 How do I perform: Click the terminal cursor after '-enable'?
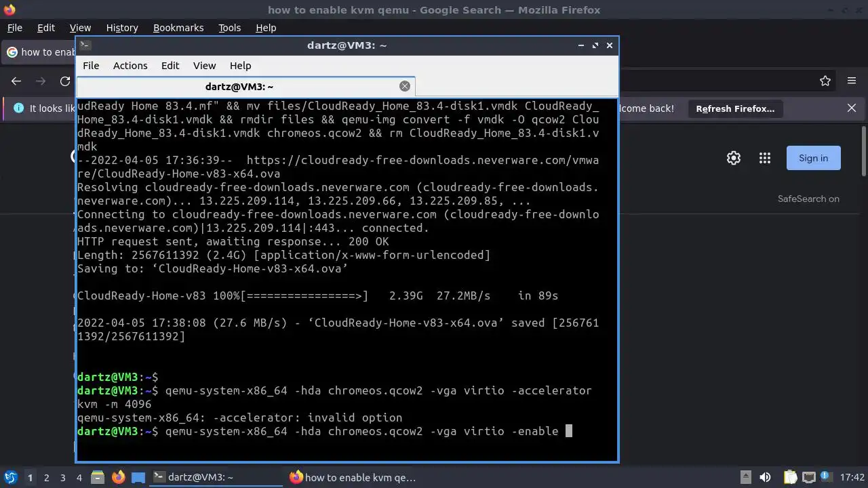[x=569, y=431]
